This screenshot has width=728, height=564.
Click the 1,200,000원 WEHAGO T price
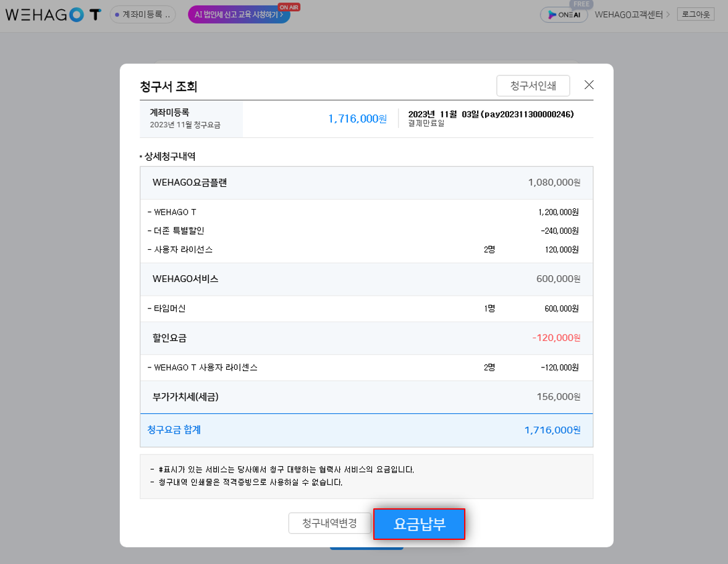559,212
